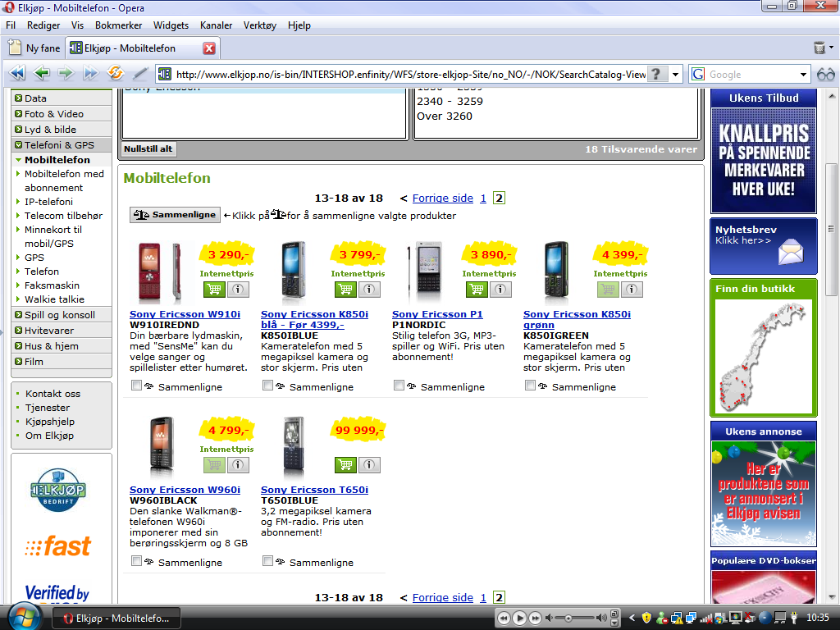Add Sony Ericsson P1 to cart
Viewport: 840px width, 630px height.
477,290
